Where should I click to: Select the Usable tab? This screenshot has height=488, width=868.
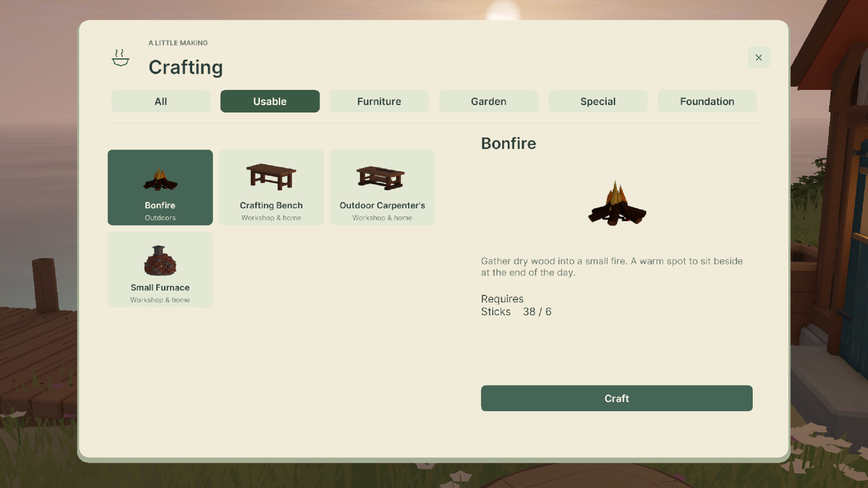[270, 101]
